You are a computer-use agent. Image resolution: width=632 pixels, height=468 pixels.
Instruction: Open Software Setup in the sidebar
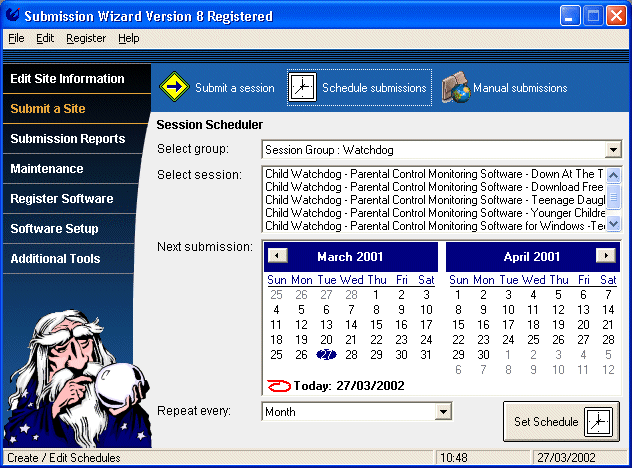click(69, 229)
